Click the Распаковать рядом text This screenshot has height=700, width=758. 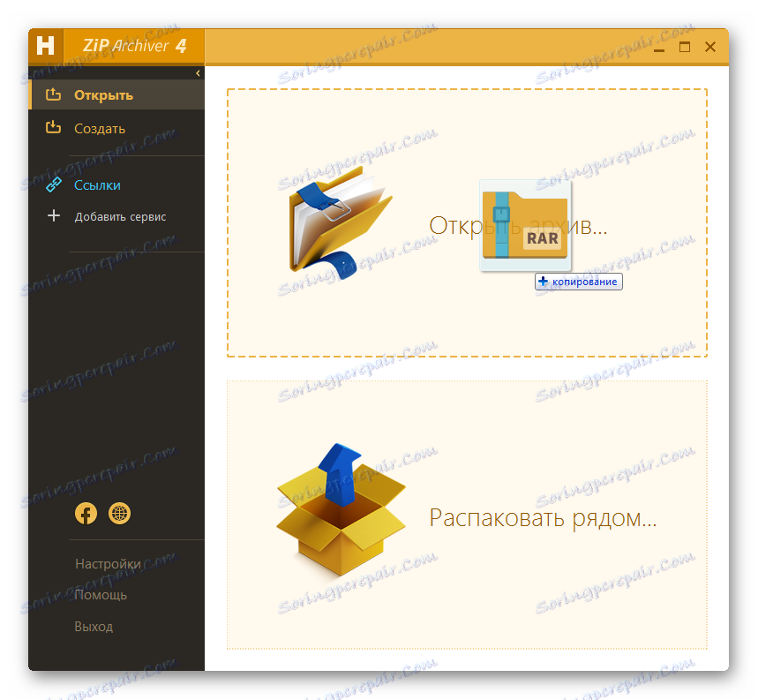coord(543,518)
